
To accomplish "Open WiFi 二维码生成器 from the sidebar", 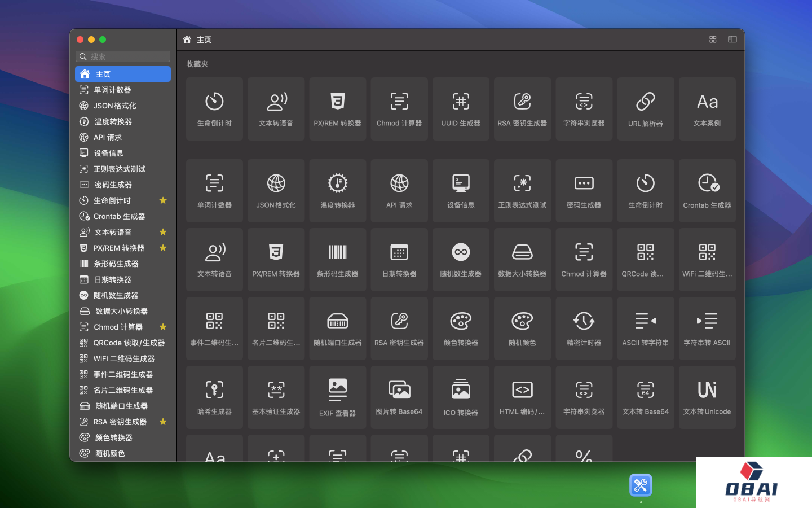I will pos(123,358).
